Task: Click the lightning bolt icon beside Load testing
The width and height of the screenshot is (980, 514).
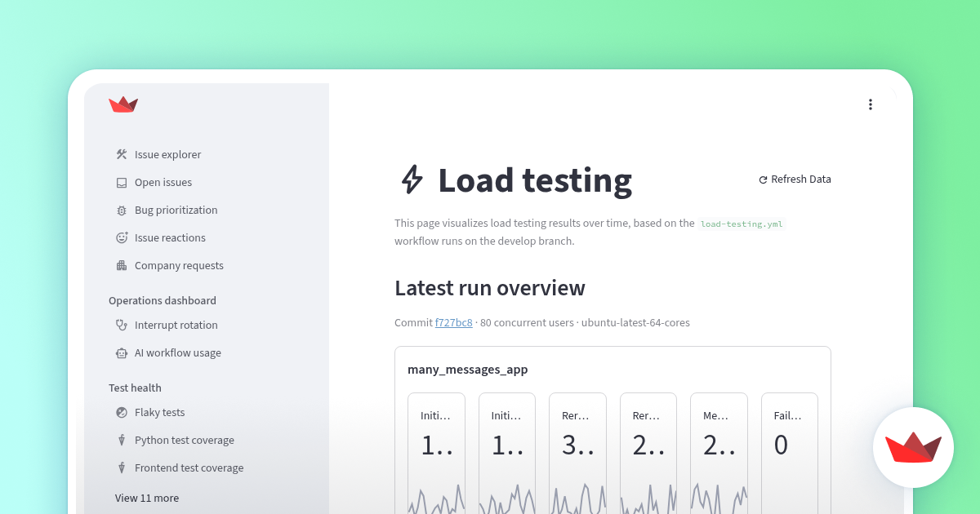Action: point(412,179)
